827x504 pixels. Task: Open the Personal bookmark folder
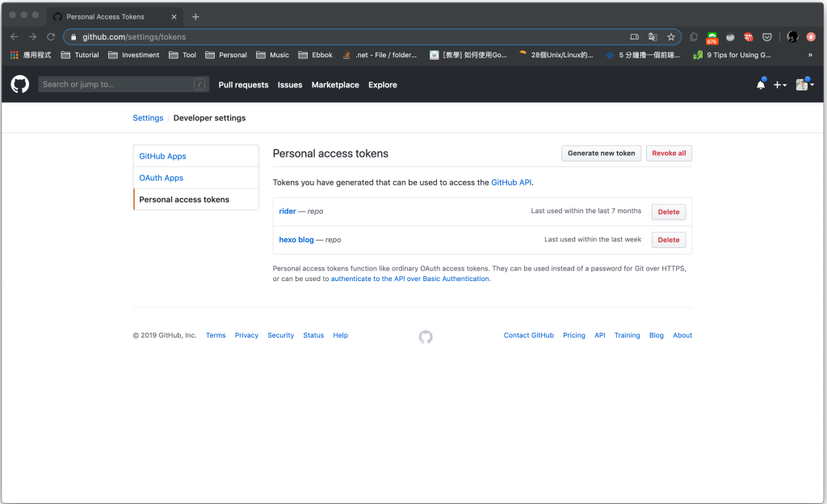point(226,55)
